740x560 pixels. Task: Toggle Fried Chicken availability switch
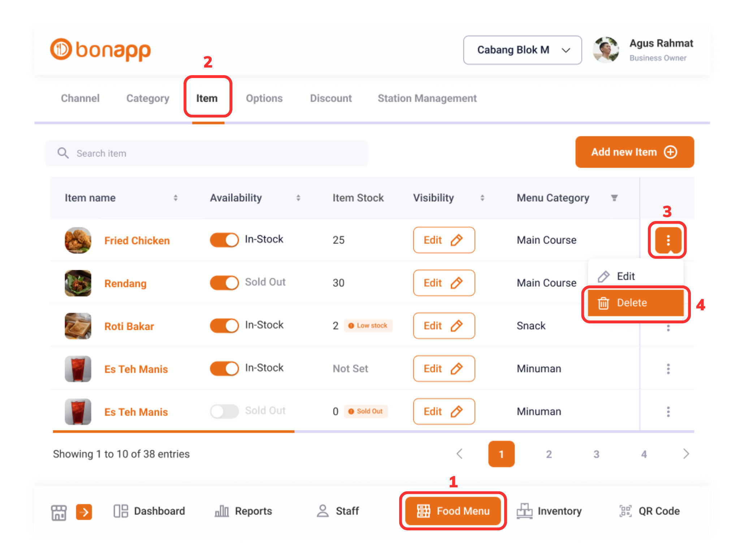224,240
